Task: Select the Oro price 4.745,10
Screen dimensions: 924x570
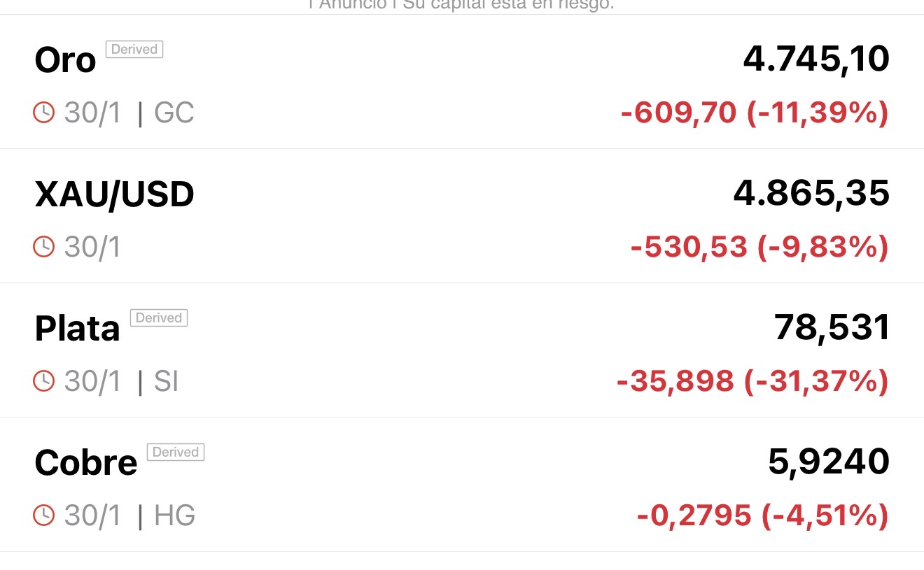Action: coord(816,59)
